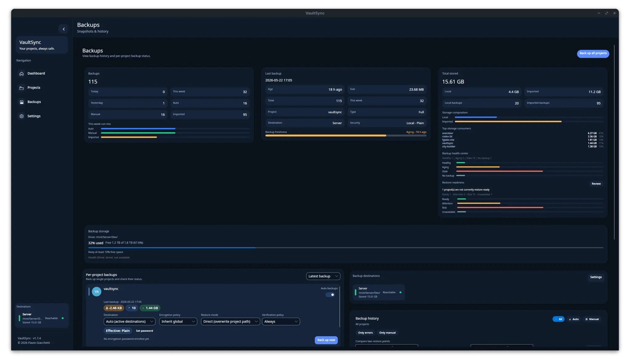The width and height of the screenshot is (630, 364).
Task: Open Projects in the navigation
Action: (x=42, y=88)
